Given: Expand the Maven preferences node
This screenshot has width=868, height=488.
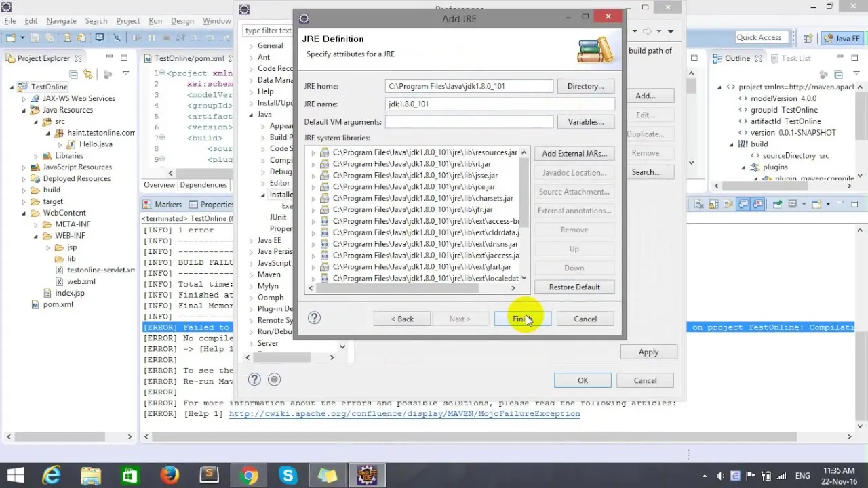Looking at the screenshot, I should tap(251, 274).
